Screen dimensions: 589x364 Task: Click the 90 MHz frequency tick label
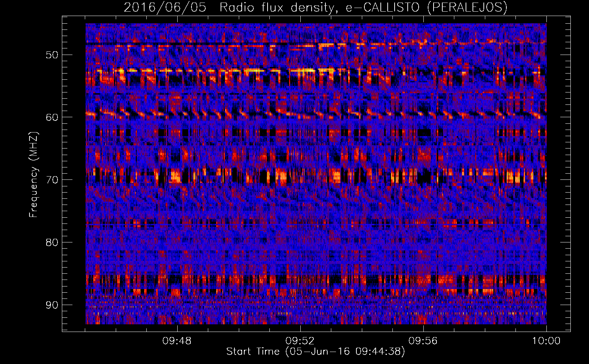[52, 305]
